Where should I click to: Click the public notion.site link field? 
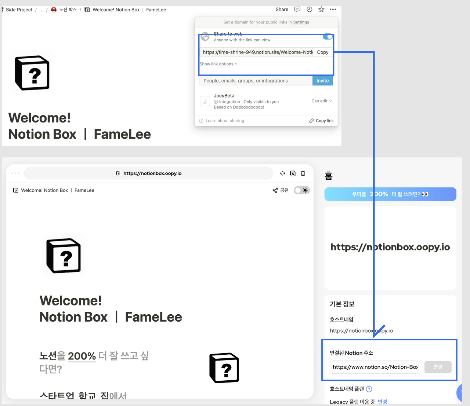coord(257,52)
